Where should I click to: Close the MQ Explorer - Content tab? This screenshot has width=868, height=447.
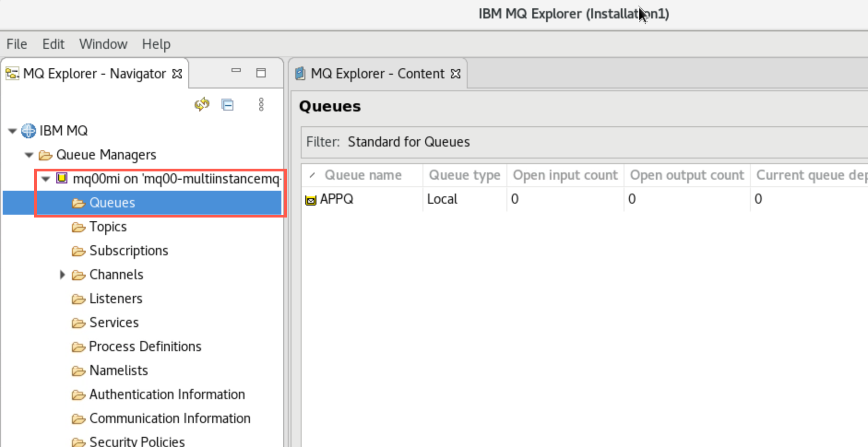click(x=456, y=74)
